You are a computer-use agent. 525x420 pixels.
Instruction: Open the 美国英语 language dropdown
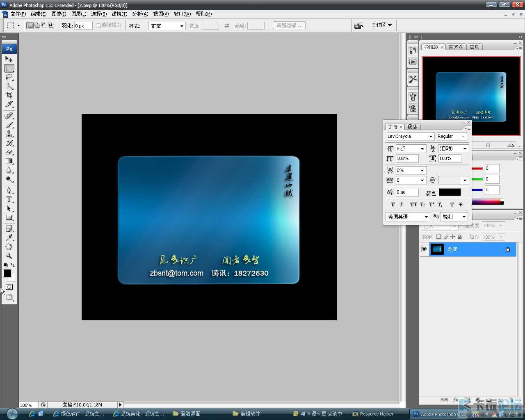(x=408, y=217)
